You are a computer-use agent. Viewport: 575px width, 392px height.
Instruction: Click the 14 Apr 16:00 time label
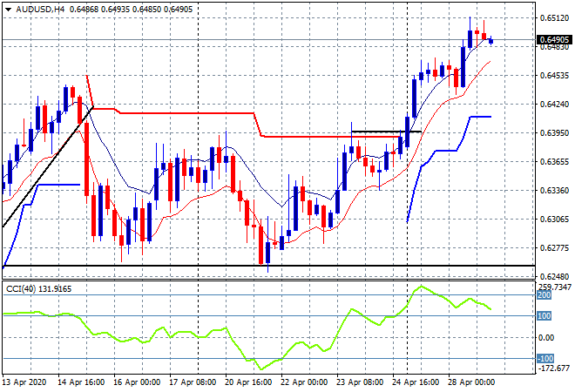(81, 382)
